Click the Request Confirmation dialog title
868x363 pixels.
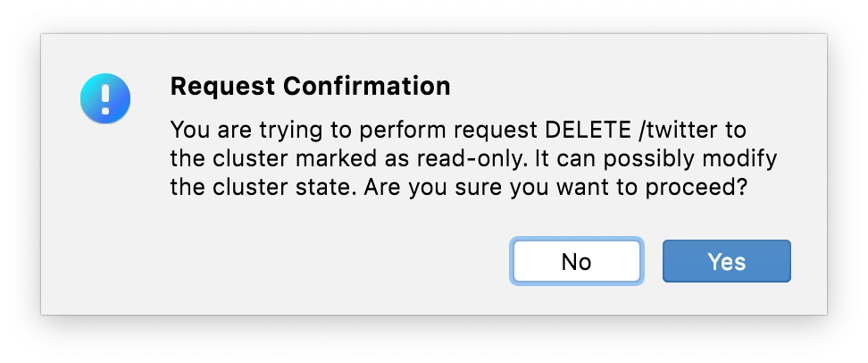(310, 86)
